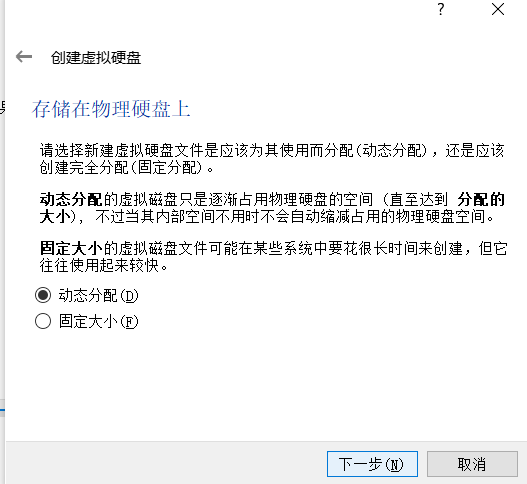The height and width of the screenshot is (484, 527).
Task: Choose the 固定大小(F) radio button
Action: [43, 321]
